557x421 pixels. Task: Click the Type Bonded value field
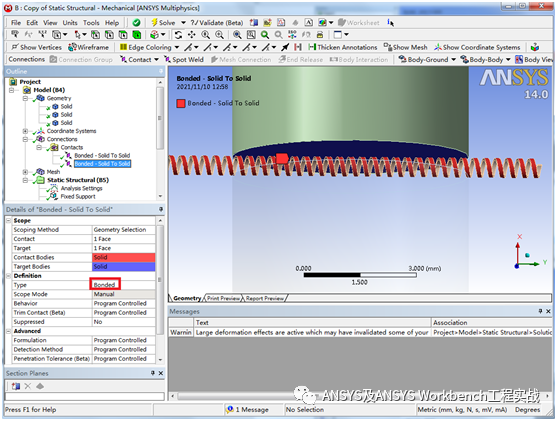tap(124, 285)
